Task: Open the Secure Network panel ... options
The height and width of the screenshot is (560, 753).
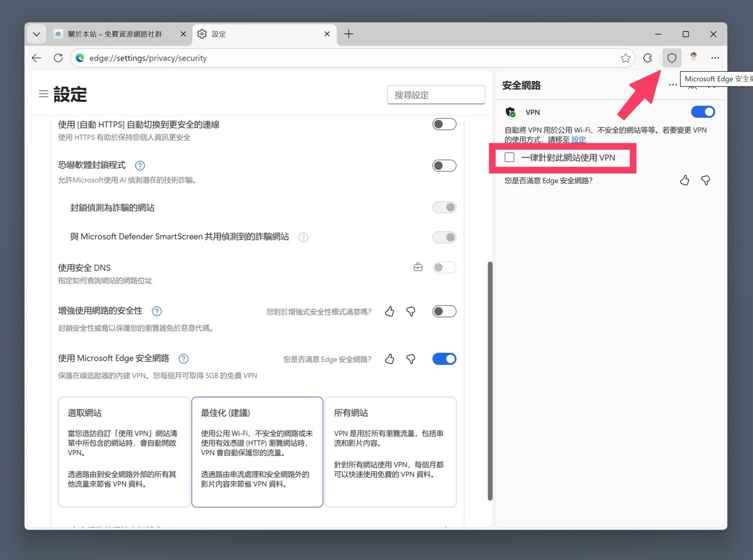Action: (x=673, y=85)
